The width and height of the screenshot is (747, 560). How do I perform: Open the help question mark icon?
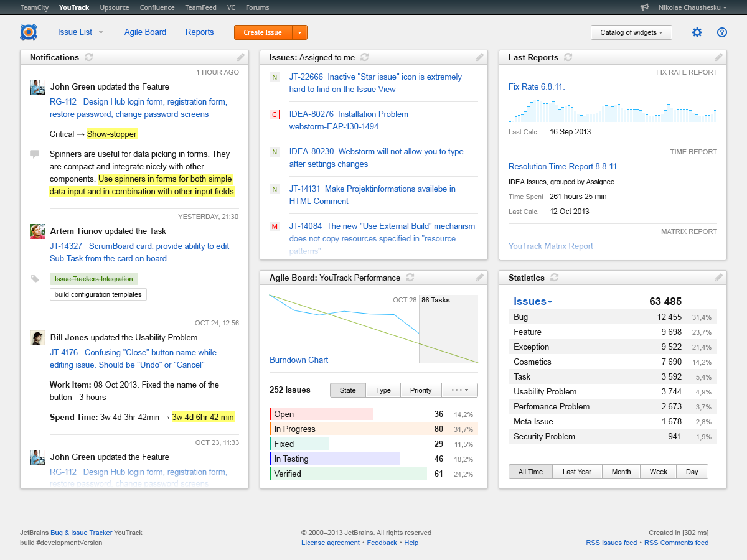722,32
